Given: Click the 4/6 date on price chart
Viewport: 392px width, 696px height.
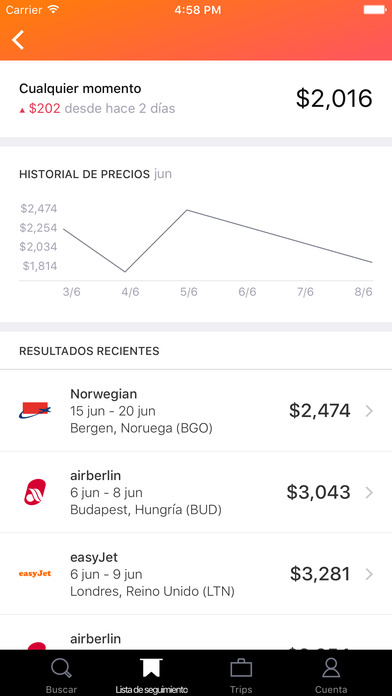Looking at the screenshot, I should [x=130, y=293].
